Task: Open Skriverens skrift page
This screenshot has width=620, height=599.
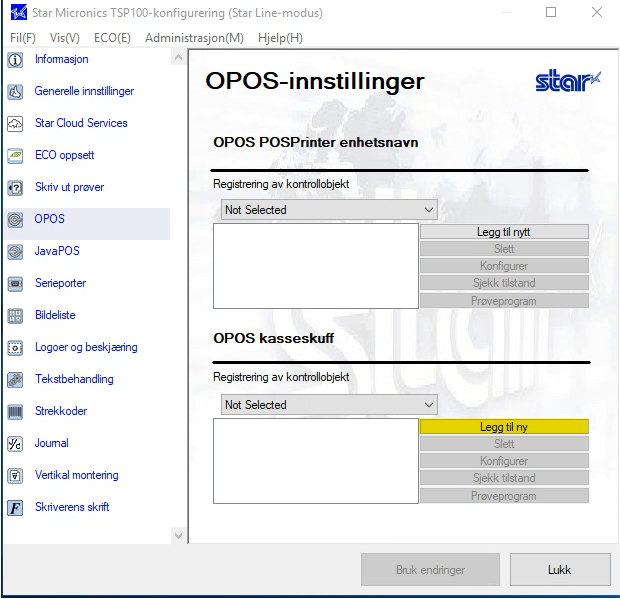Action: click(x=72, y=507)
